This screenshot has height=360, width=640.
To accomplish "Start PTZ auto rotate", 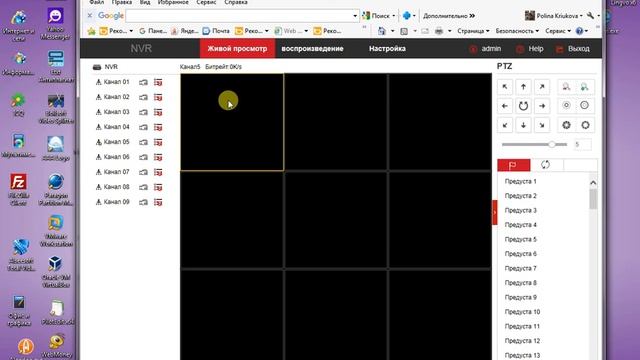I will 523,106.
